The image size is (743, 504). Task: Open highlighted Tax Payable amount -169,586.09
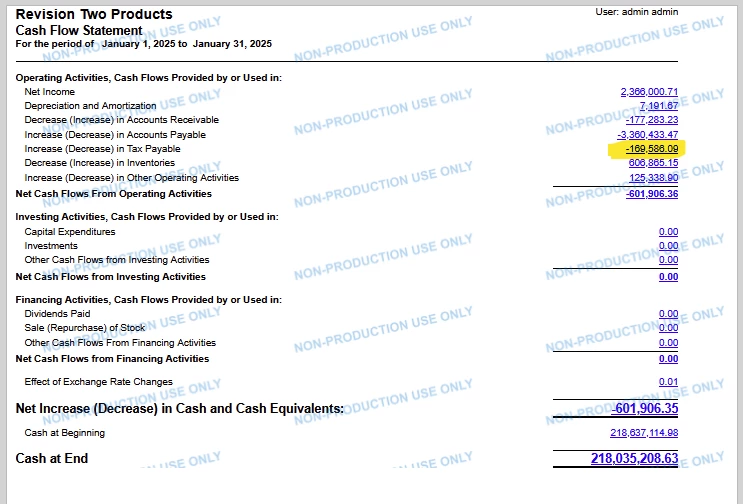click(652, 149)
